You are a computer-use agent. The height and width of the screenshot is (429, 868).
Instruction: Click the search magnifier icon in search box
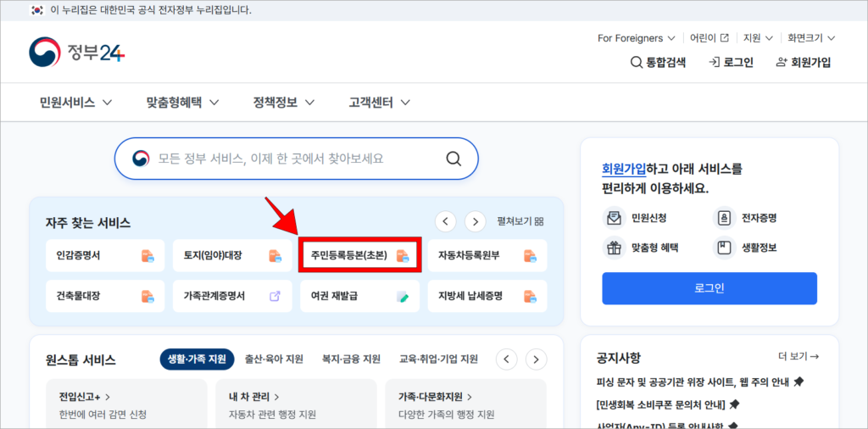click(453, 159)
